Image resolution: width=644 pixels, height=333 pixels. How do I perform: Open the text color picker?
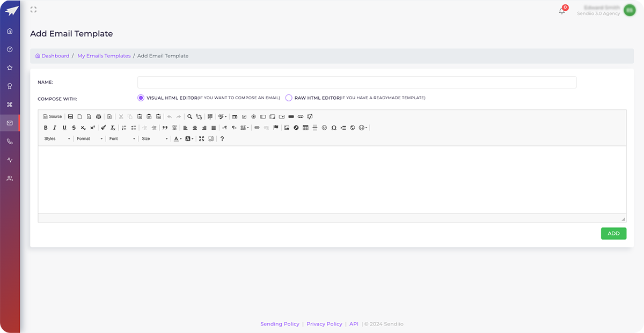tap(176, 138)
